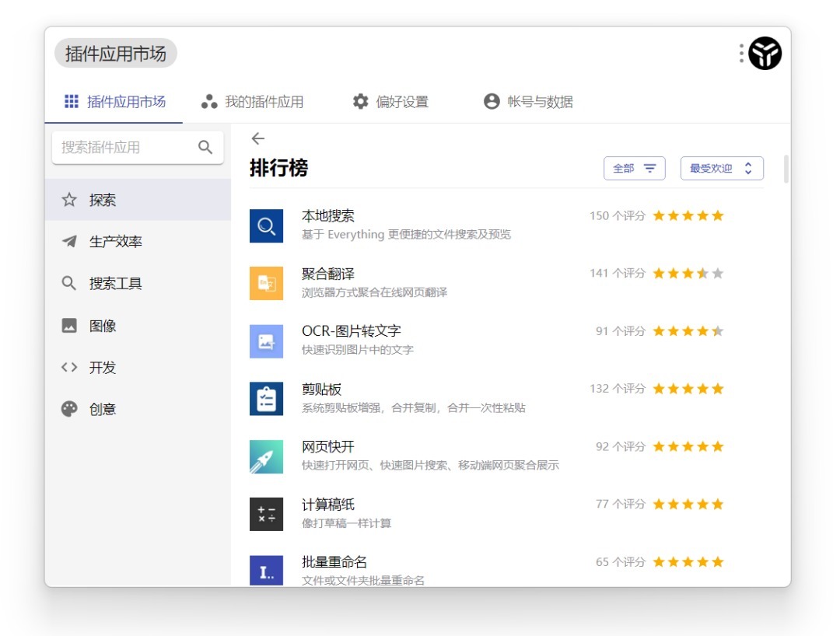Select the 剪贴板 clipboard plugin icon
Image resolution: width=840 pixels, height=636 pixels.
point(266,398)
